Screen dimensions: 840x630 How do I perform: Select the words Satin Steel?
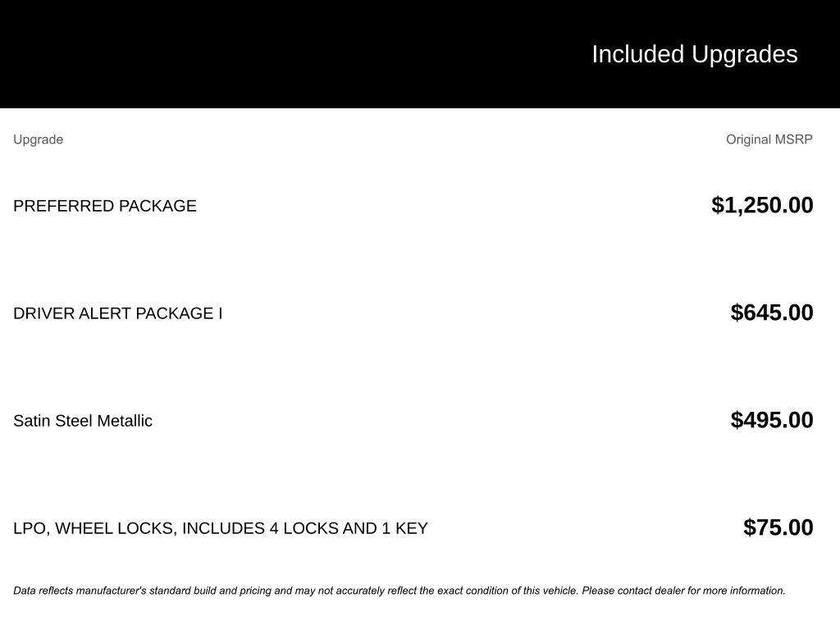[x=53, y=421]
